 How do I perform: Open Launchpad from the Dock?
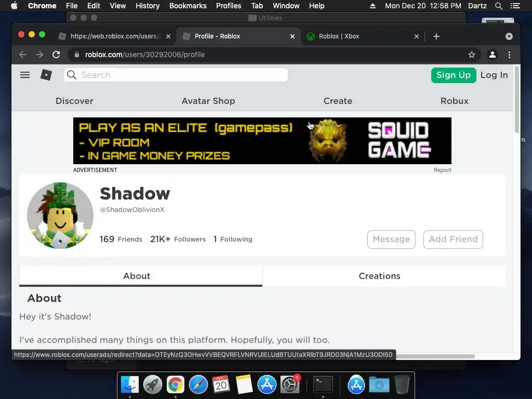click(153, 384)
